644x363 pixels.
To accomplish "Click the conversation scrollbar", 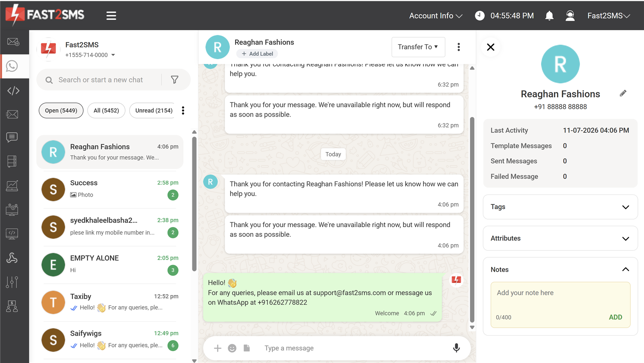I will coord(472,219).
